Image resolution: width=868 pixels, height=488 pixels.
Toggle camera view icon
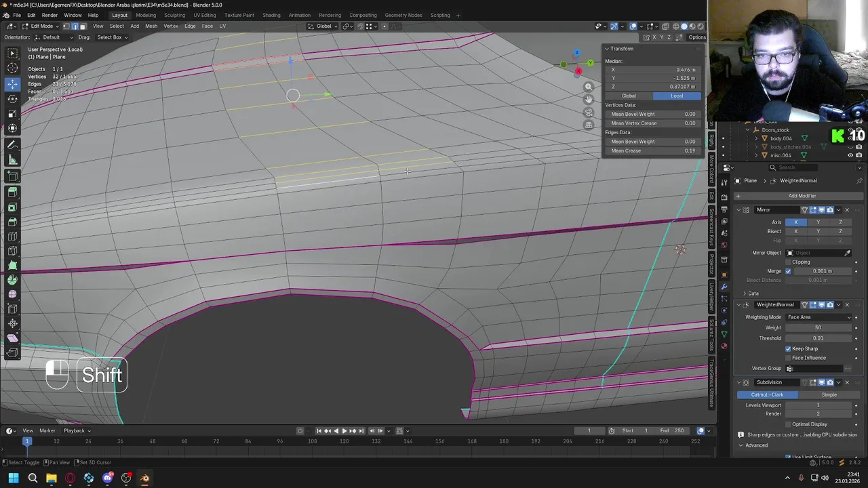[x=589, y=113]
